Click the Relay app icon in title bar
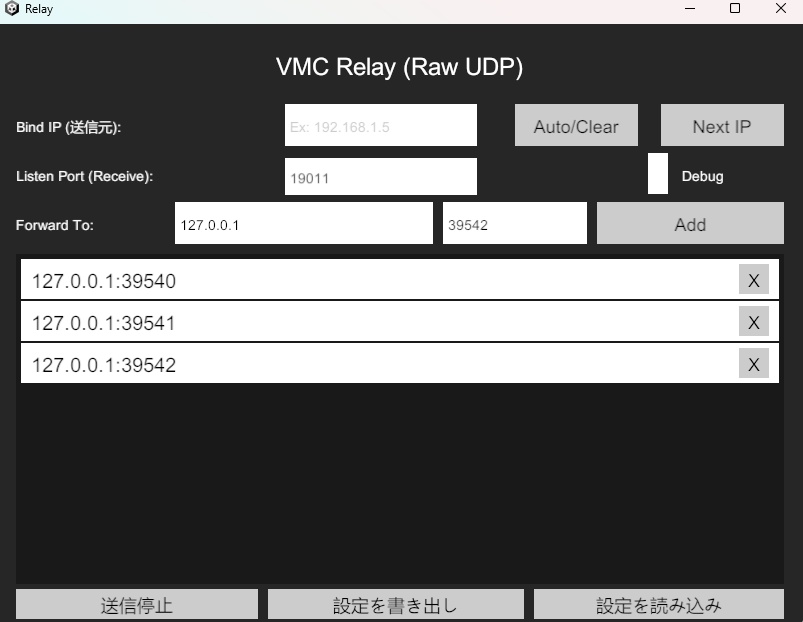This screenshot has height=622, width=803. tap(12, 9)
